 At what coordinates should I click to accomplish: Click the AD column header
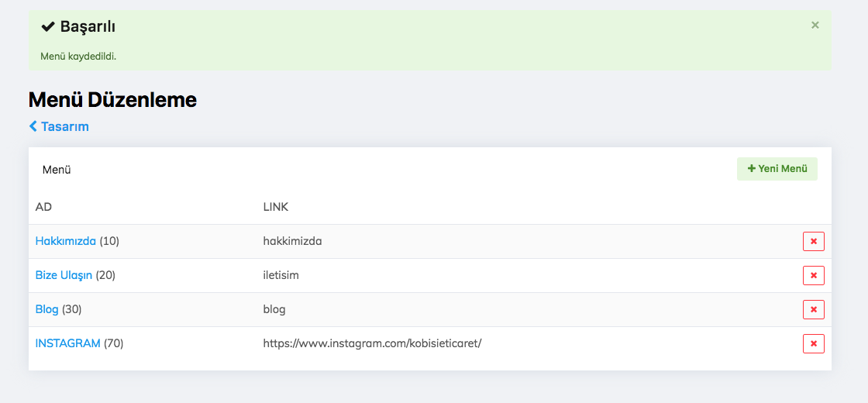point(43,207)
